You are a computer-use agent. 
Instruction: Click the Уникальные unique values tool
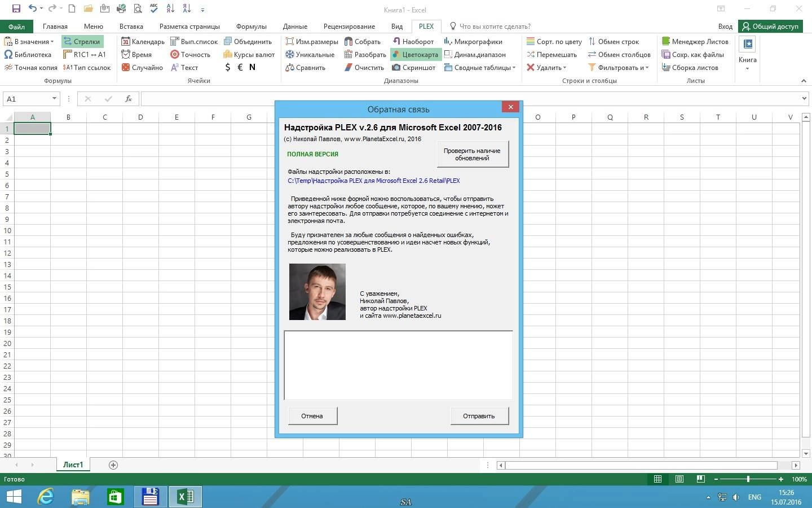click(310, 55)
